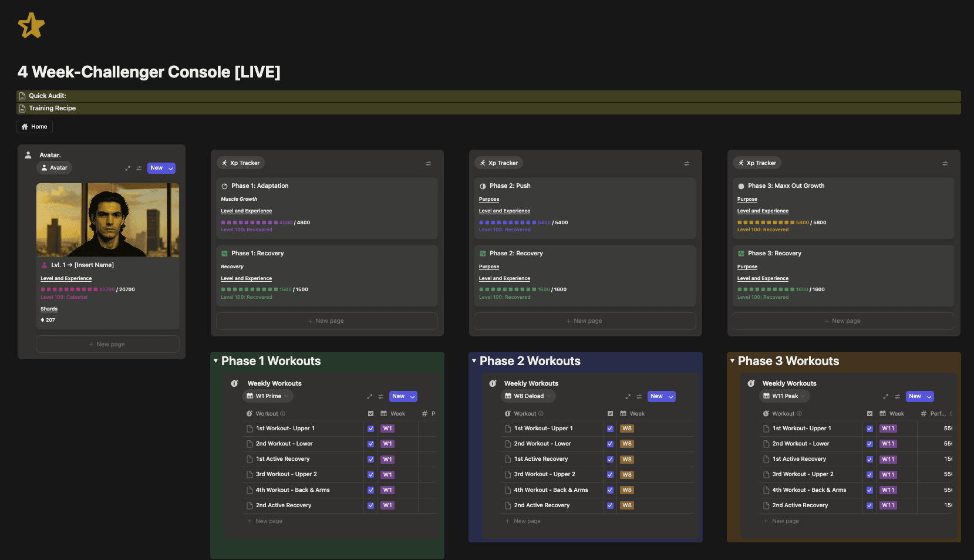Image resolution: width=974 pixels, height=560 pixels.
Task: Toggle the checkbox for 2nd Active Recovery in Phase 2
Action: [x=610, y=505]
